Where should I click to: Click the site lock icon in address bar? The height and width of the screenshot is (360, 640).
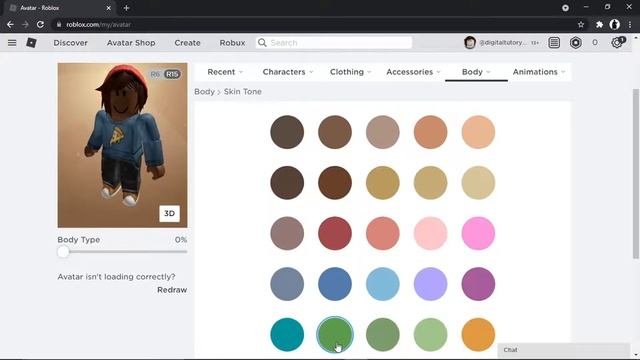[59, 24]
